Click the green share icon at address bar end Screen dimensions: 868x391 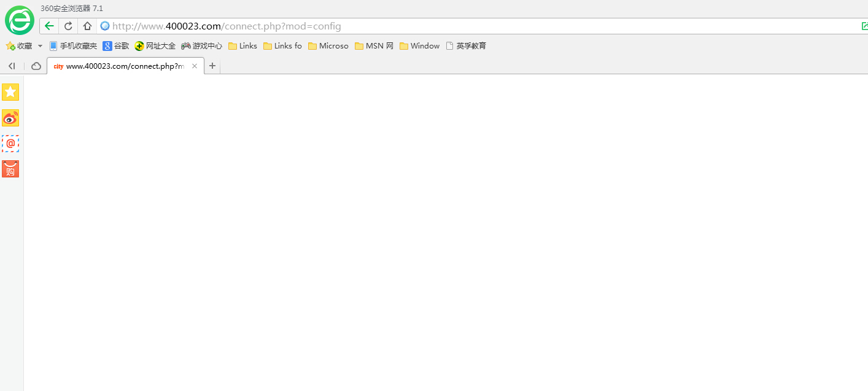point(864,26)
